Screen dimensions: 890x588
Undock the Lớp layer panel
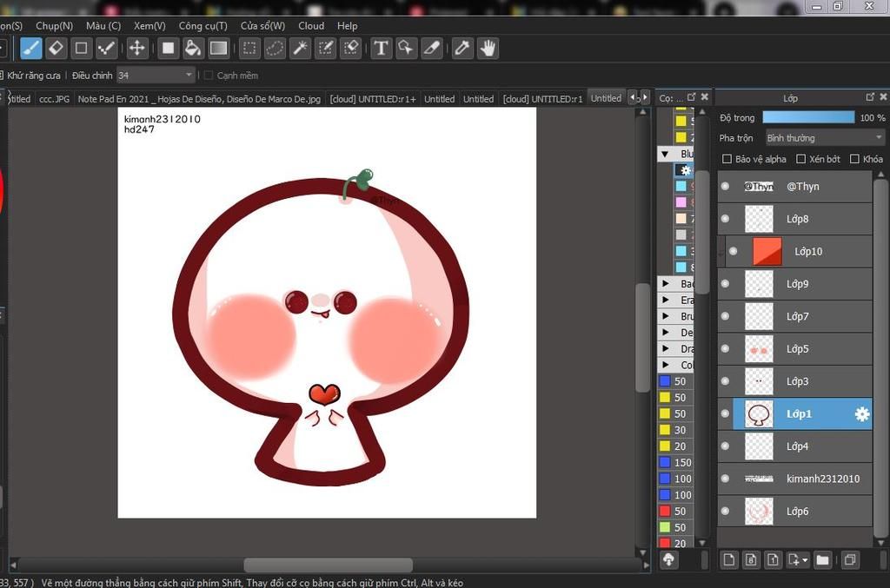[x=870, y=97]
